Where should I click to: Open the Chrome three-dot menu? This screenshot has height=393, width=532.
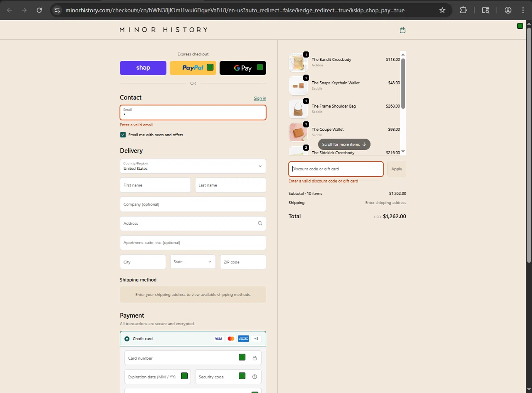(x=523, y=10)
